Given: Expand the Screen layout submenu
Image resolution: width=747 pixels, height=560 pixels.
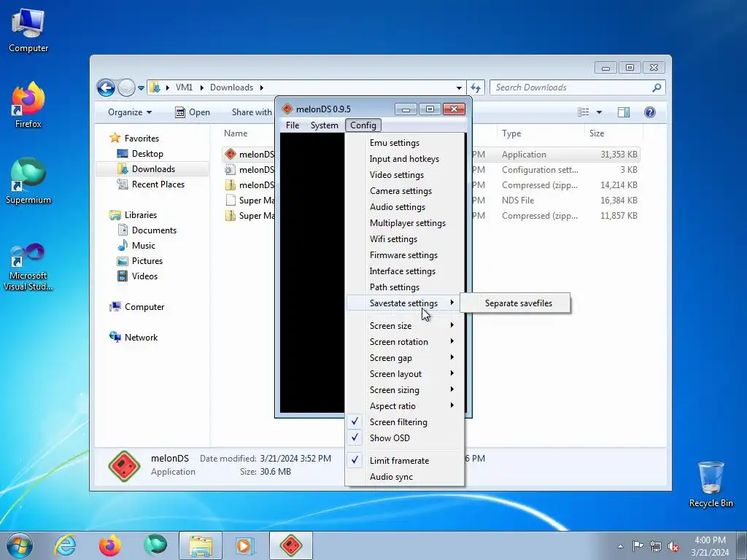Looking at the screenshot, I should pyautogui.click(x=405, y=374).
